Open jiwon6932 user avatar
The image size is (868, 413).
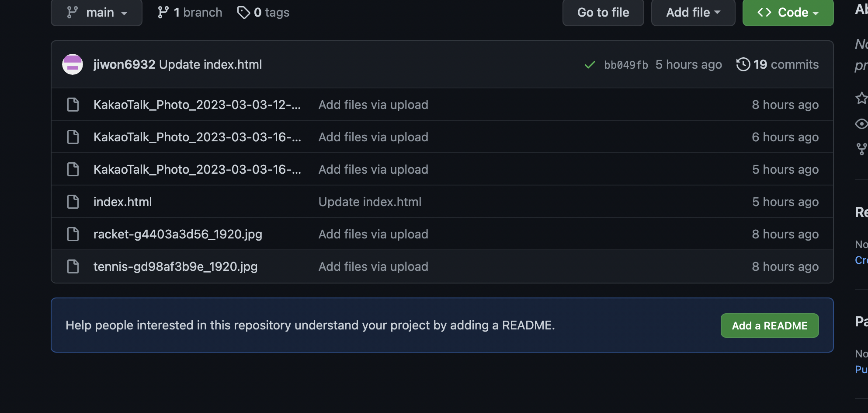click(73, 64)
